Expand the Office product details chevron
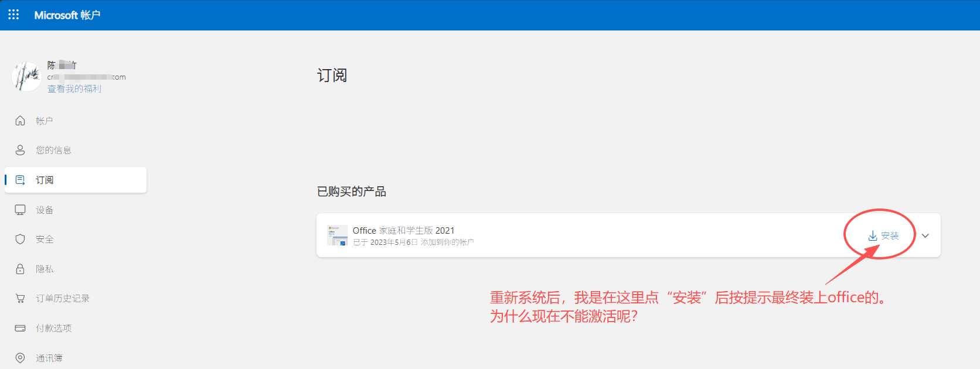 coord(925,235)
